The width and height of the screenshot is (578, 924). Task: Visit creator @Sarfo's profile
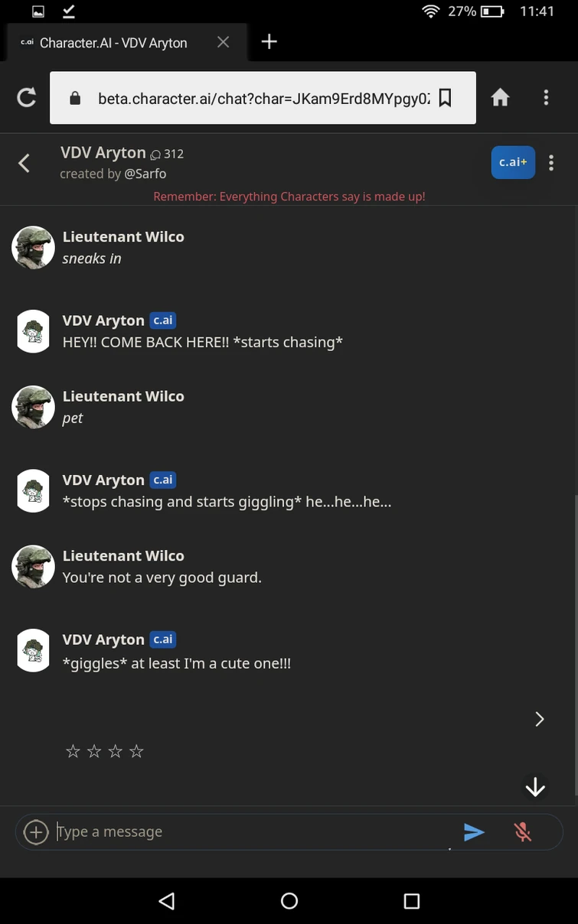click(x=145, y=173)
